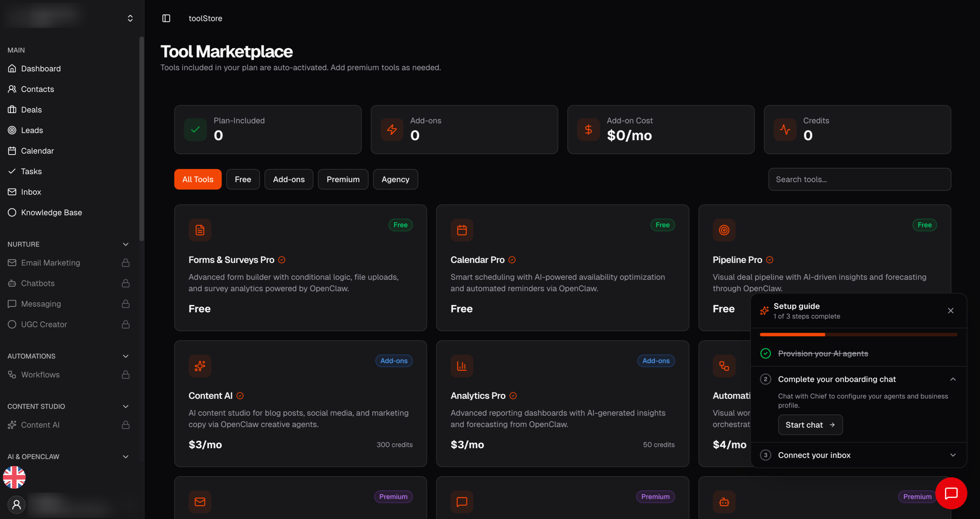Image resolution: width=980 pixels, height=519 pixels.
Task: Switch to the Premium filter tab
Action: coord(343,179)
